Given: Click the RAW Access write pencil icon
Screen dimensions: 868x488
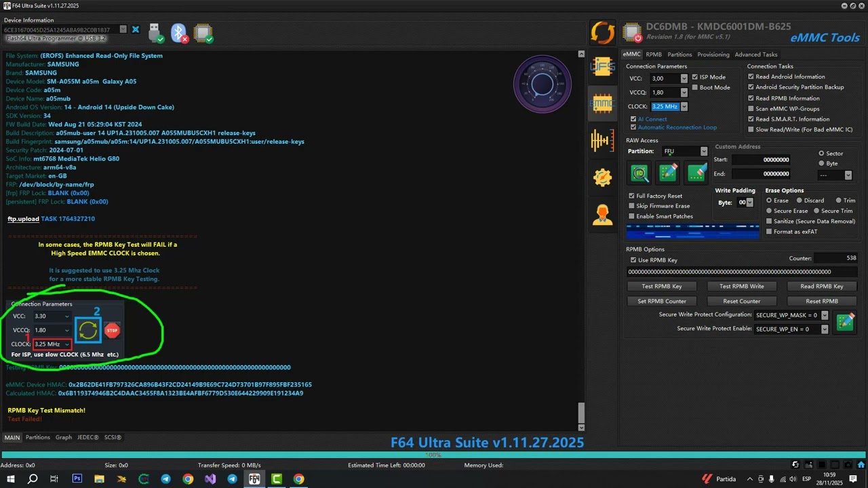Looking at the screenshot, I should pos(668,174).
